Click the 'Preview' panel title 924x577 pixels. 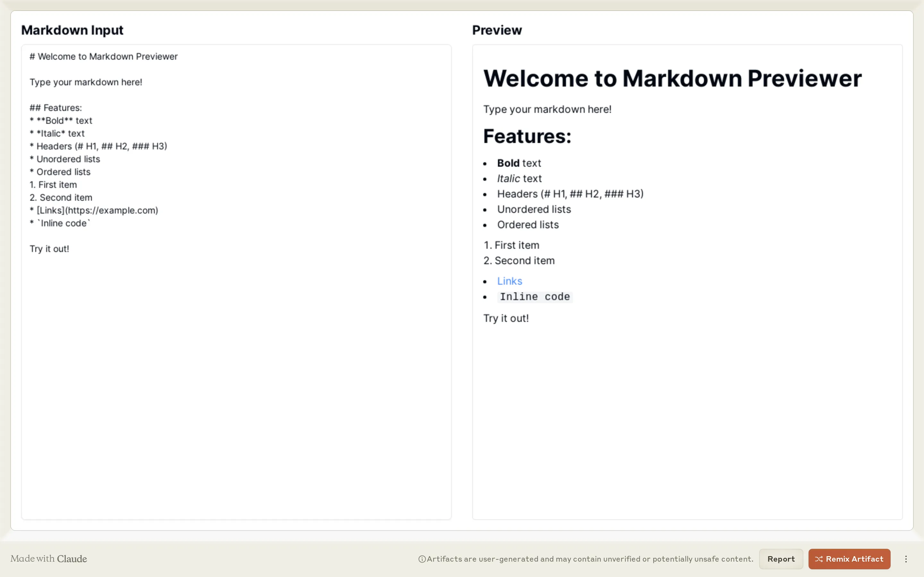tap(497, 30)
